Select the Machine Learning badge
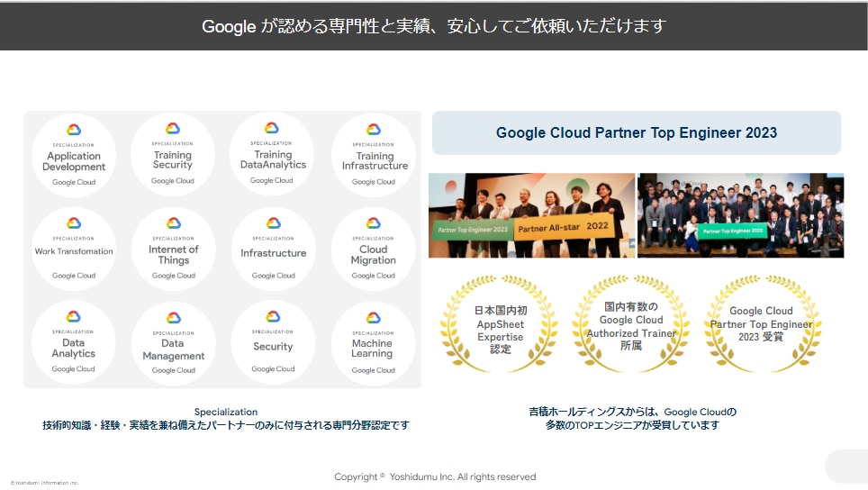 374,344
